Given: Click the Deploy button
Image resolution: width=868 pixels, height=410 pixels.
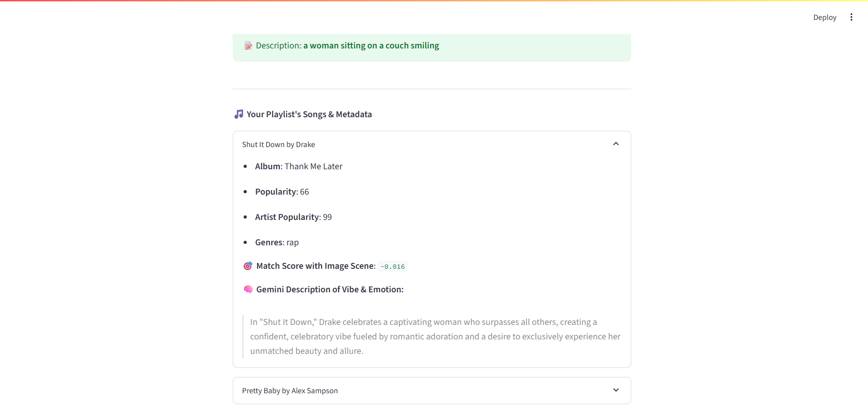Looking at the screenshot, I should (x=825, y=17).
